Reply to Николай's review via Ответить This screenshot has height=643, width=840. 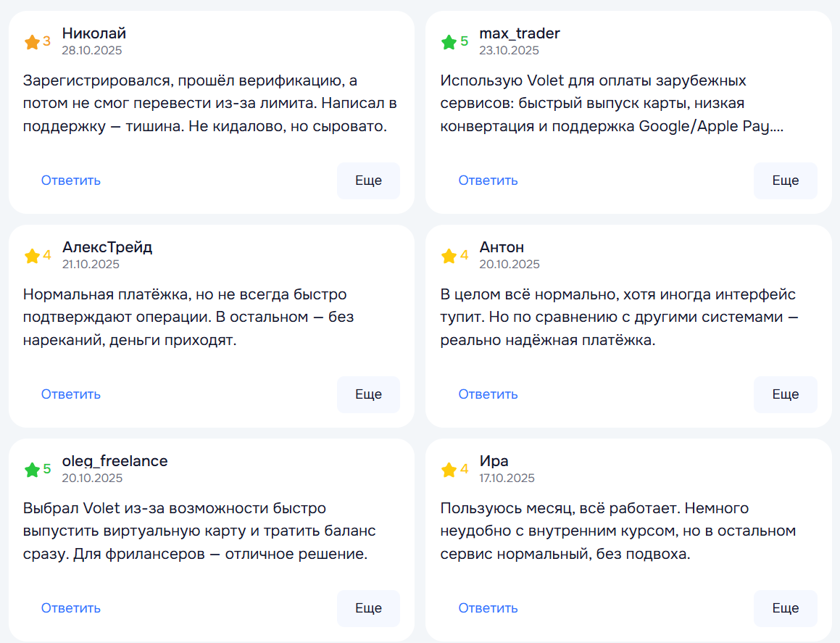pos(71,181)
